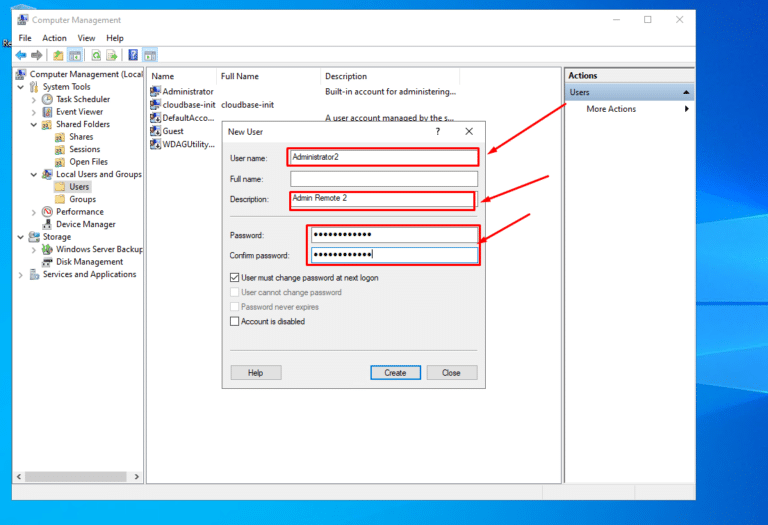
Task: Click the Close button in New User
Action: 451,373
